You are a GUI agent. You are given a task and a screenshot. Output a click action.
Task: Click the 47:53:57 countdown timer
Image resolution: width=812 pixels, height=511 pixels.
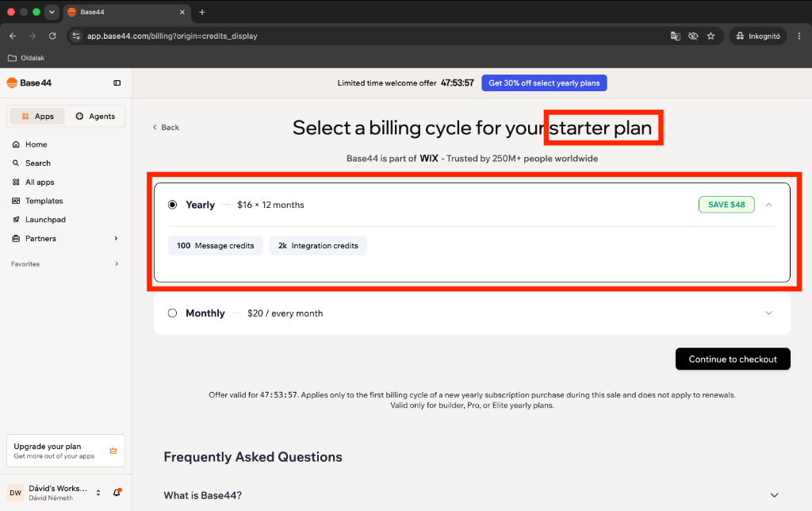pos(458,83)
